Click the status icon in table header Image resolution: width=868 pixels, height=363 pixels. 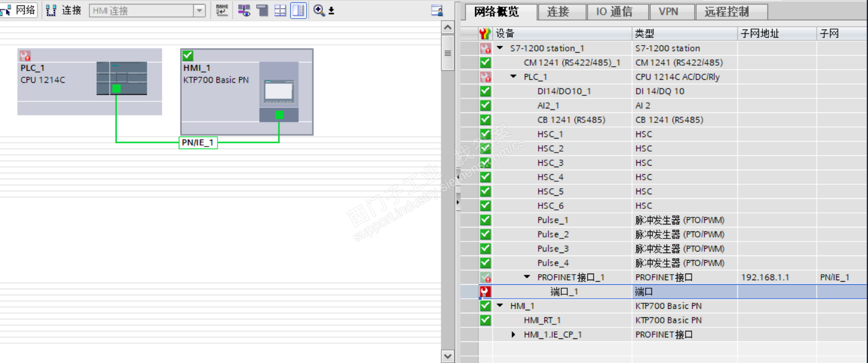click(485, 34)
